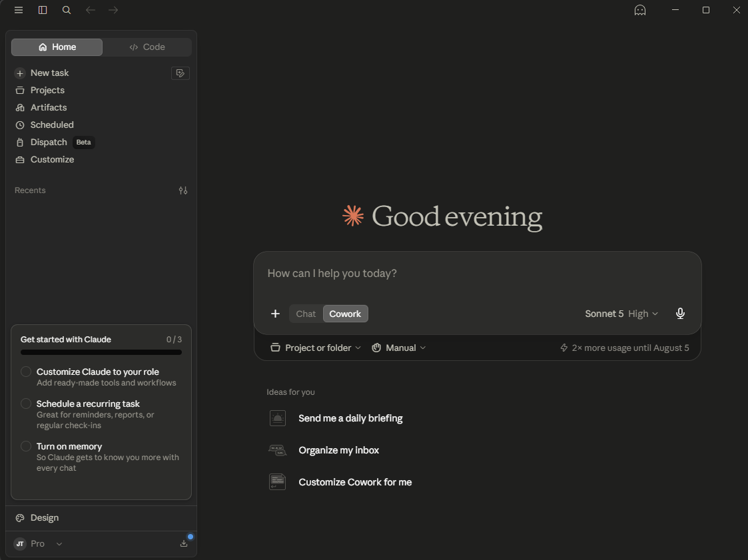Select Cowork mode toggle

coord(346,314)
